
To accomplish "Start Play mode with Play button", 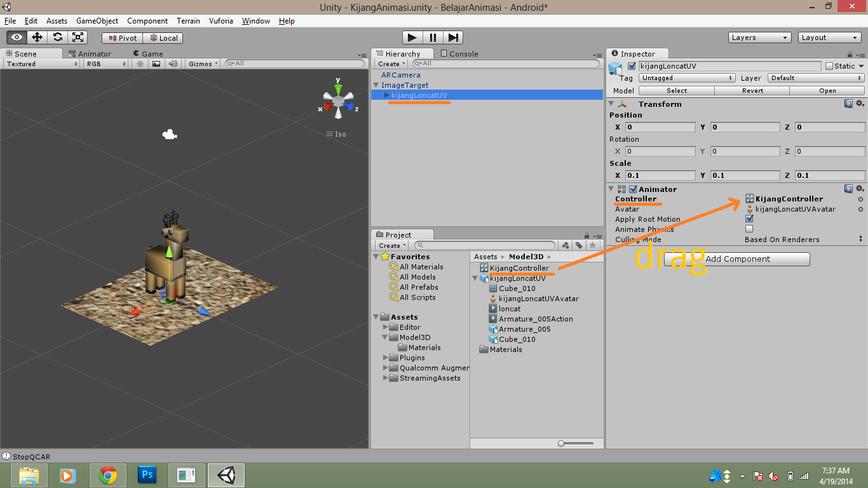I will pos(412,37).
